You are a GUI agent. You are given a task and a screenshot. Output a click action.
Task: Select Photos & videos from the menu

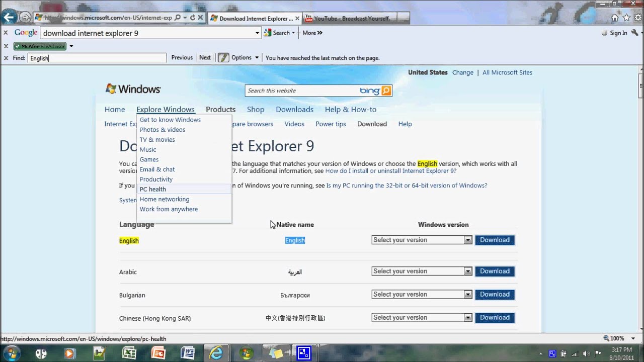[163, 130]
